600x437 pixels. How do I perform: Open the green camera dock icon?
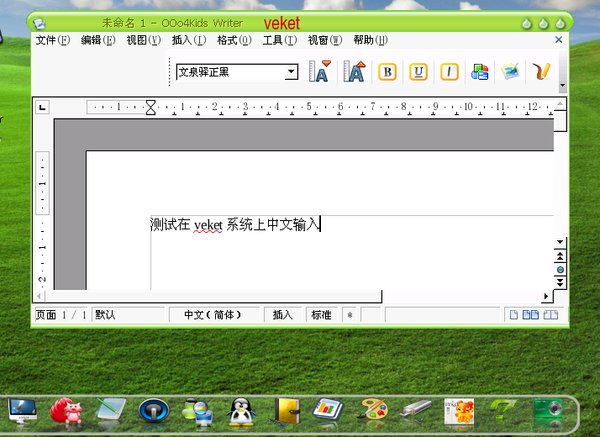[x=548, y=411]
